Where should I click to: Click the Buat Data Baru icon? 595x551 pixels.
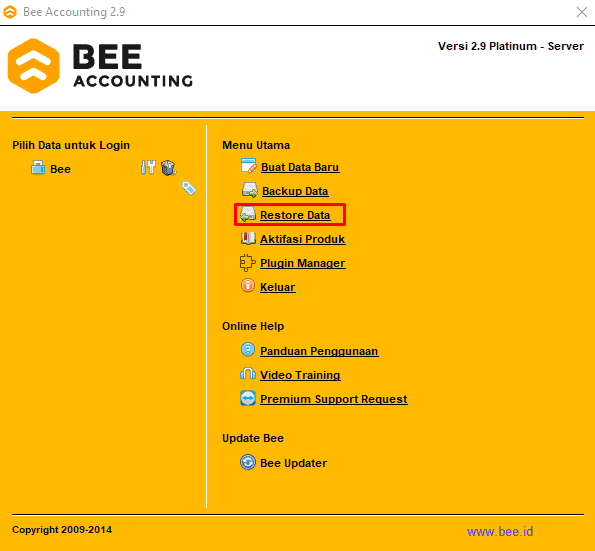(x=249, y=166)
